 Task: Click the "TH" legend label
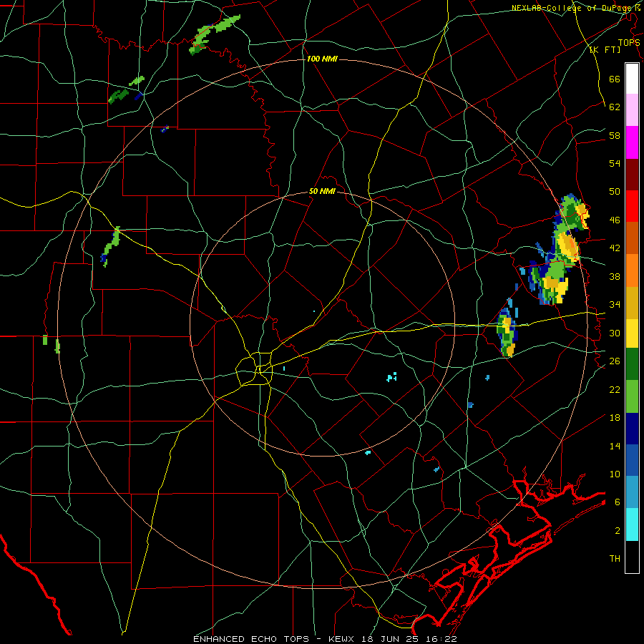coord(615,559)
